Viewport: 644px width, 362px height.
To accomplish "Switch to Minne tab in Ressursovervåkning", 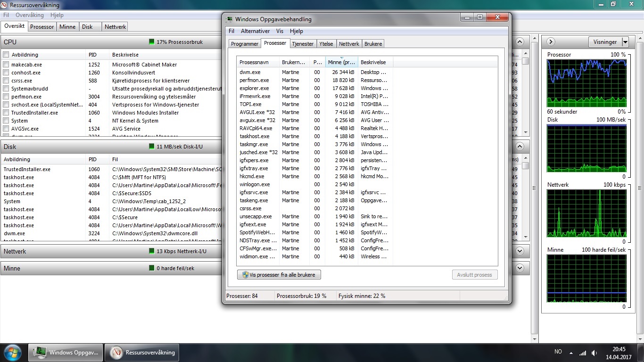I will [x=67, y=27].
